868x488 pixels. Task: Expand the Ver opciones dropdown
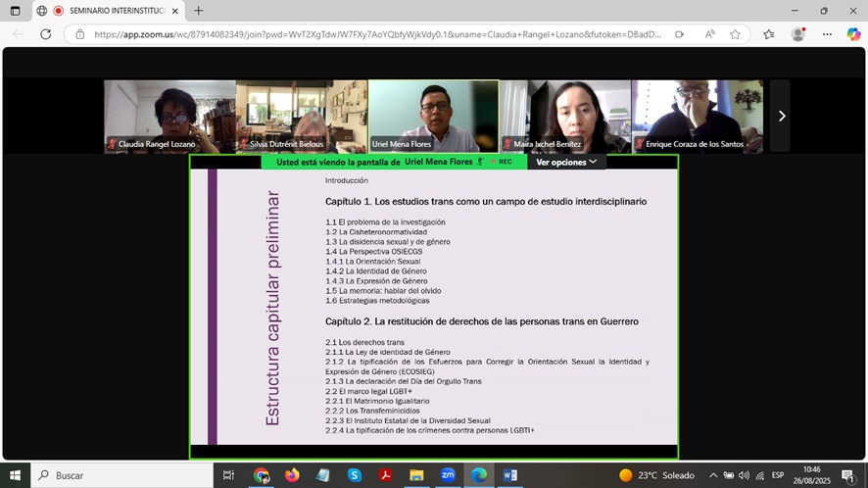coord(566,162)
